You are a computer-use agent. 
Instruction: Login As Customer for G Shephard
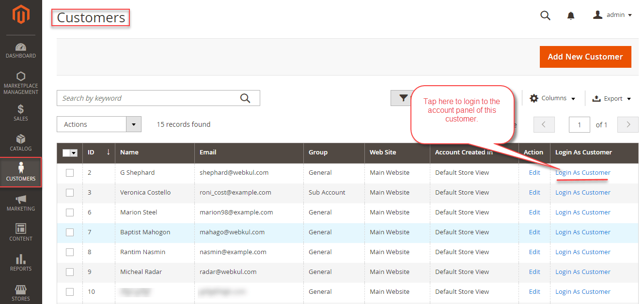pos(583,172)
